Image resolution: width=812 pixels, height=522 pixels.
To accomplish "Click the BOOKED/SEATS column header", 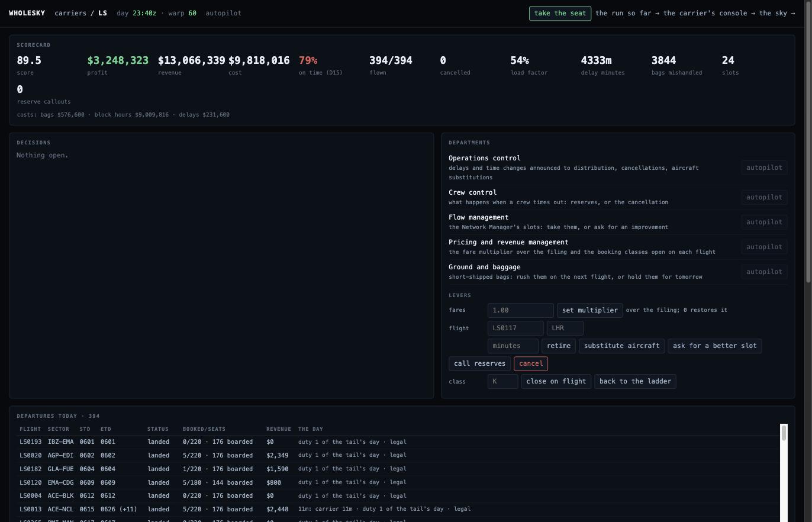I will pos(204,429).
